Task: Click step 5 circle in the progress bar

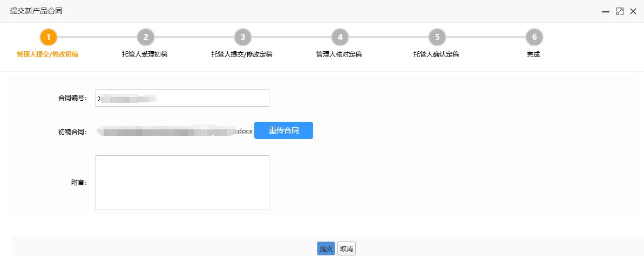Action: (437, 37)
